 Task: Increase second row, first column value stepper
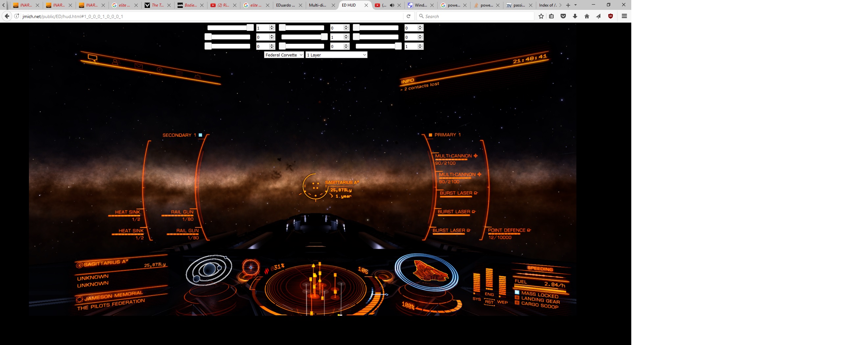[x=272, y=35]
